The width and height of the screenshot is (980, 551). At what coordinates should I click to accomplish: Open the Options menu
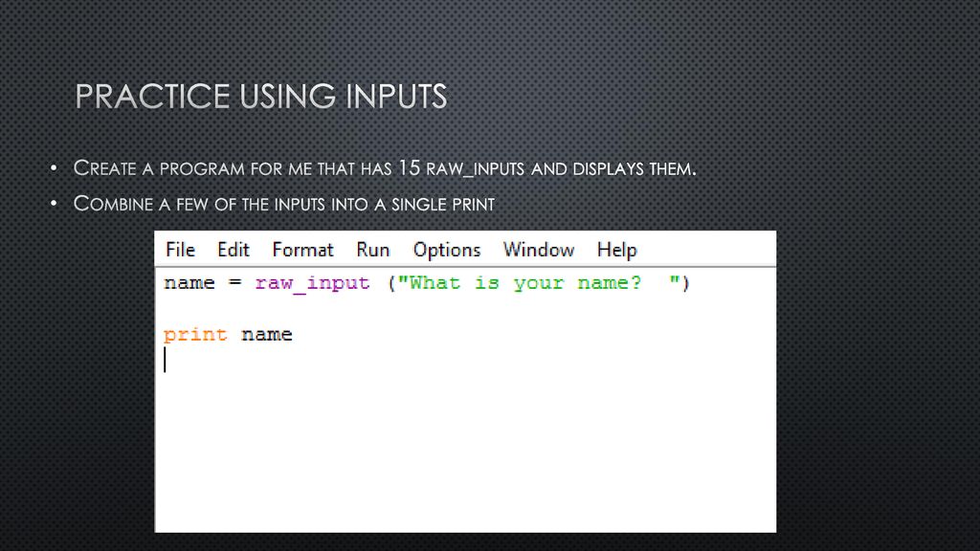pos(446,250)
